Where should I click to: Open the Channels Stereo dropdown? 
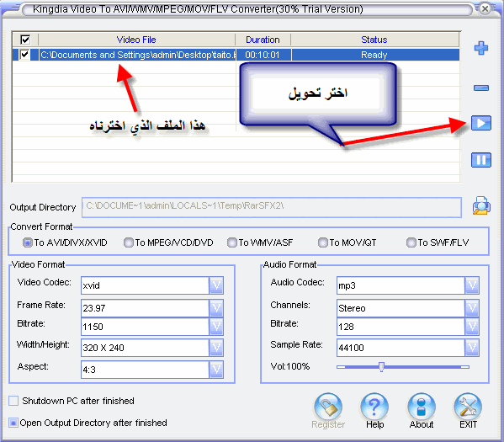pyautogui.click(x=472, y=308)
